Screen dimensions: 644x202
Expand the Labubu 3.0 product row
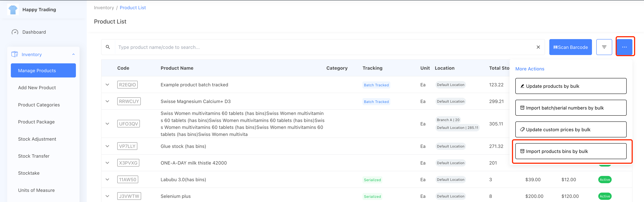click(x=108, y=180)
